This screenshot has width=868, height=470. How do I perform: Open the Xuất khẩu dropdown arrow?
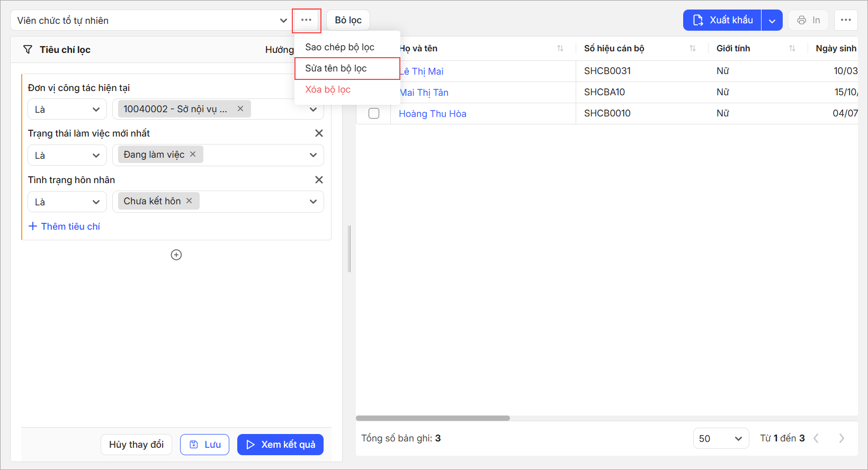(x=772, y=21)
